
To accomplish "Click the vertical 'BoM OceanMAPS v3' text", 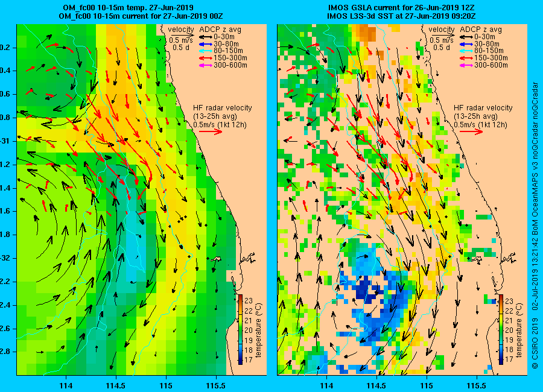I will coord(535,198).
